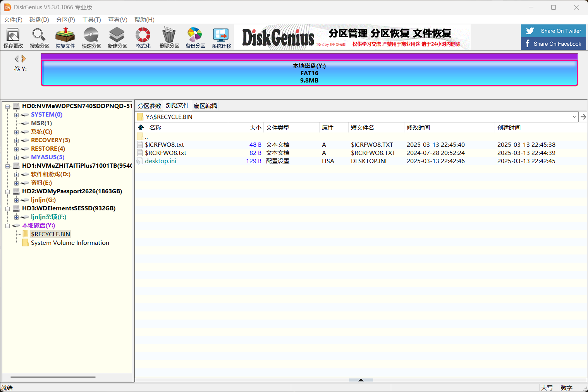This screenshot has height=392, width=588.
Task: Select the 资料(E:) partition in tree
Action: coord(41,182)
